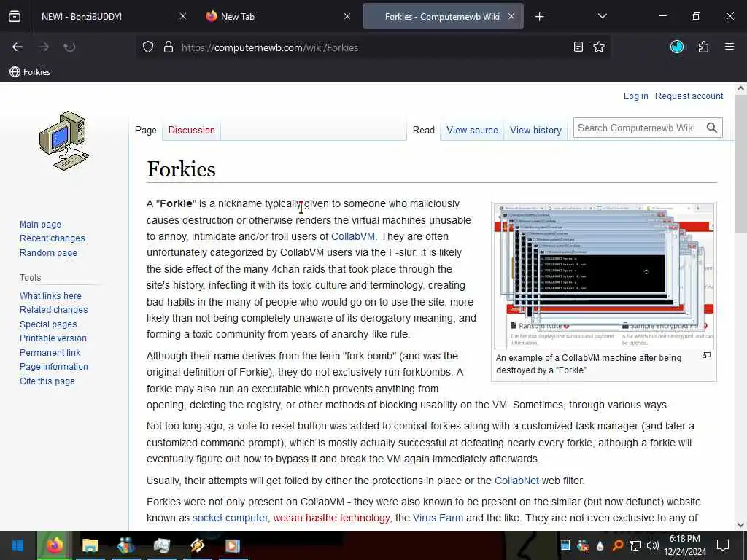Select the Page tab
The width and height of the screenshot is (747, 560).
pos(145,130)
